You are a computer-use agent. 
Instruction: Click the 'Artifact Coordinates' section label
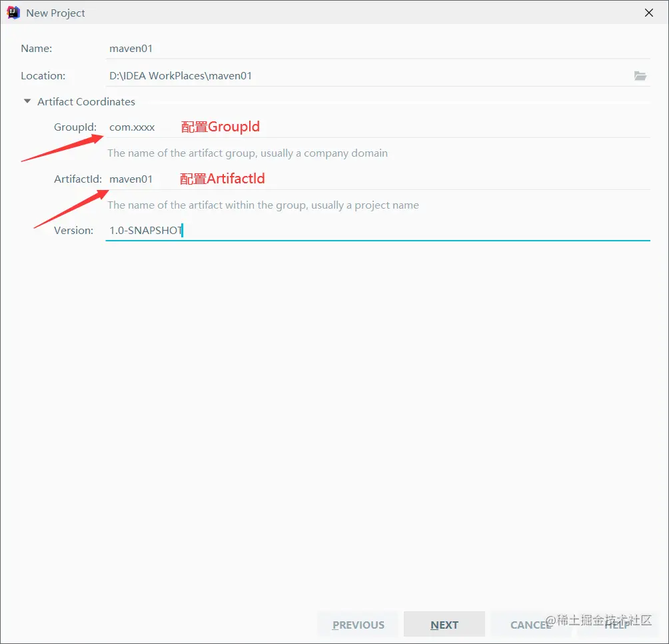click(x=86, y=101)
